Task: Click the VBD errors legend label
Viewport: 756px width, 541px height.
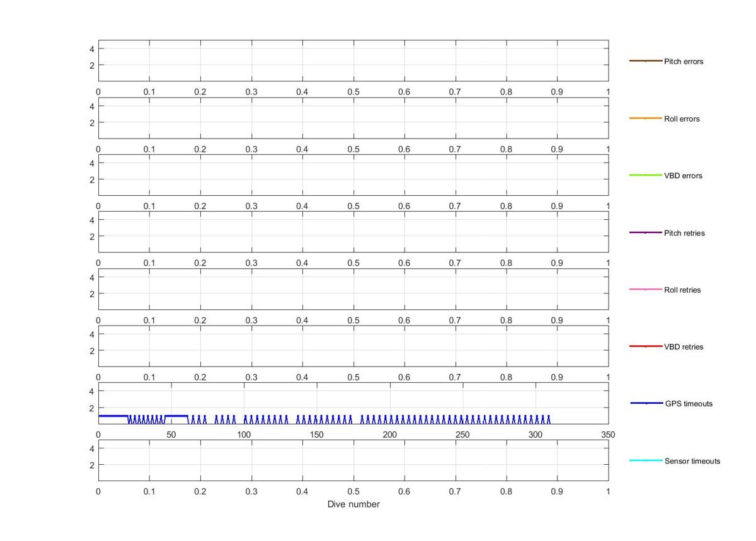Action: click(683, 176)
